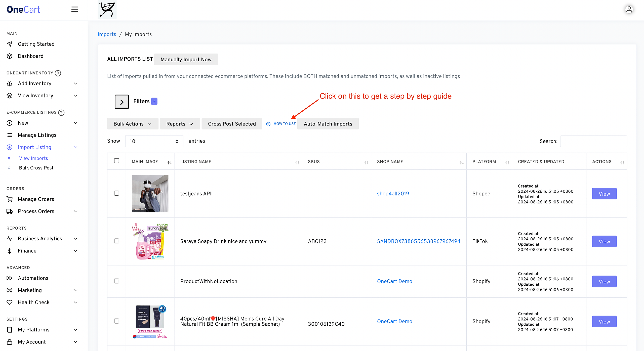The width and height of the screenshot is (644, 351).
Task: Click the Automations fast-forward icon
Action: pos(10,278)
